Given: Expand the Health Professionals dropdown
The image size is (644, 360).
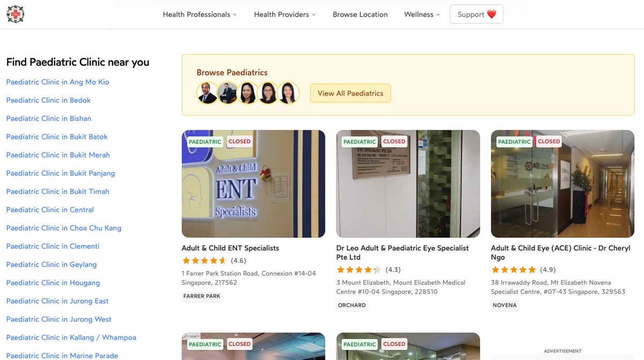Looking at the screenshot, I should point(200,14).
